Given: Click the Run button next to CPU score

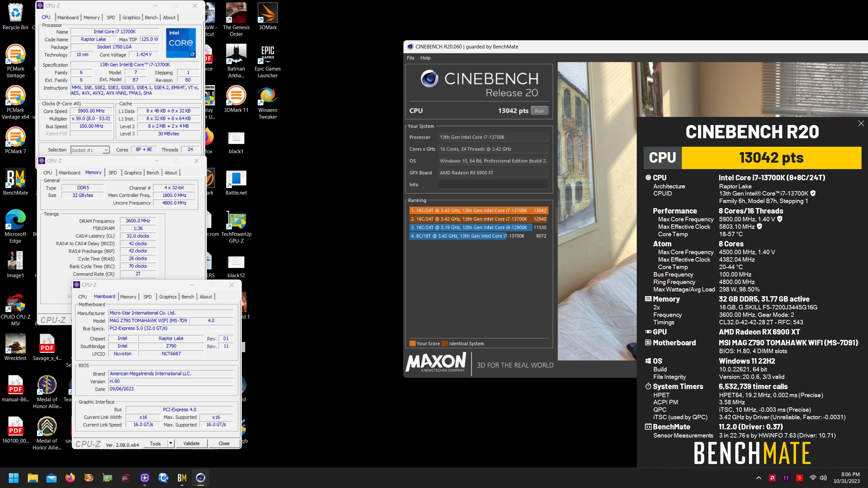Looking at the screenshot, I should [x=539, y=111].
